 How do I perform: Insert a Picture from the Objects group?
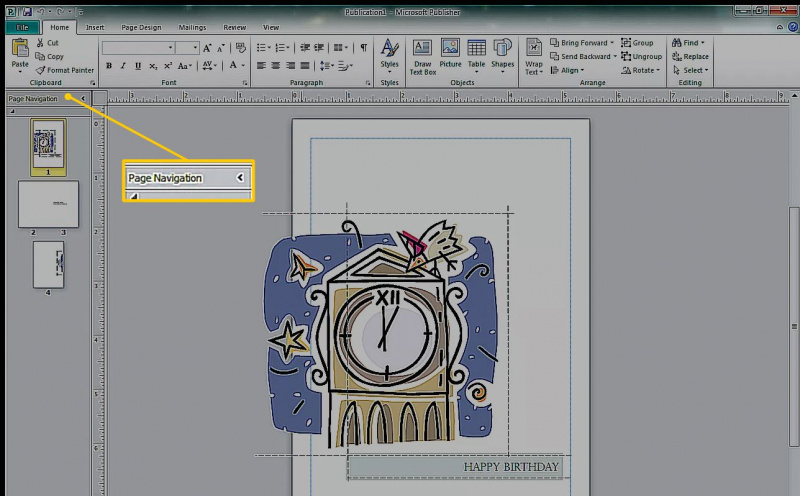(450, 54)
